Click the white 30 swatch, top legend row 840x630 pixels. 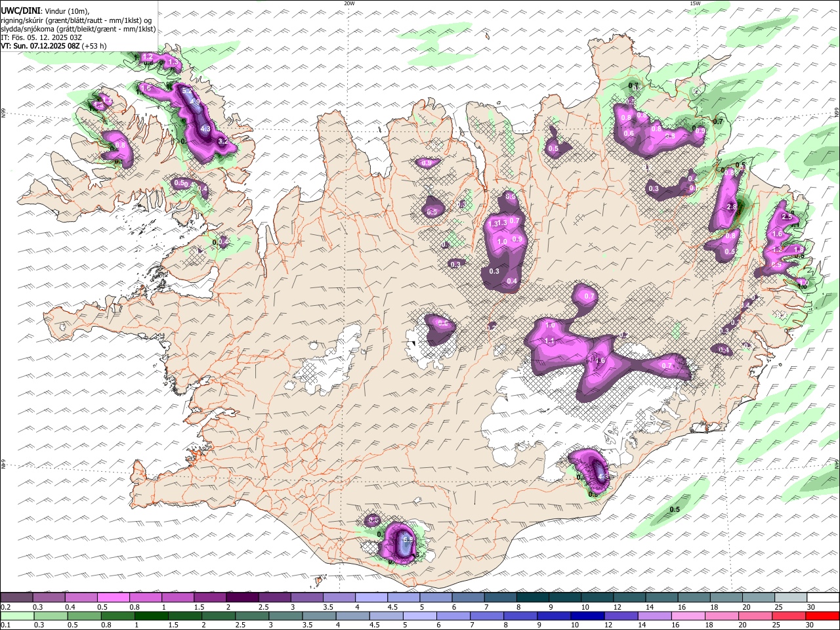pyautogui.click(x=822, y=597)
